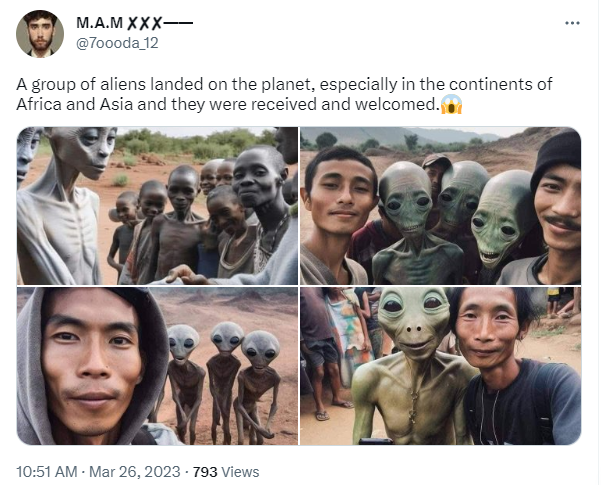Click the bearded man profile avatar
601x485 pixels.
(x=40, y=34)
